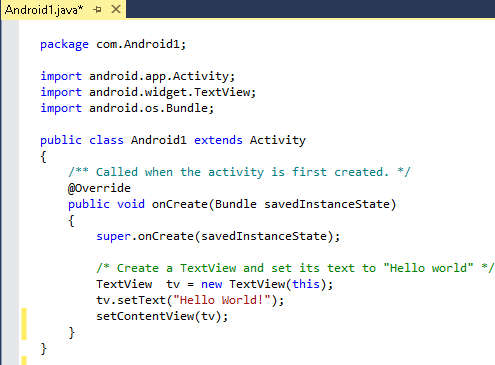Click 'tv.setText(' in the onCreate body
The height and width of the screenshot is (365, 495).
[134, 300]
